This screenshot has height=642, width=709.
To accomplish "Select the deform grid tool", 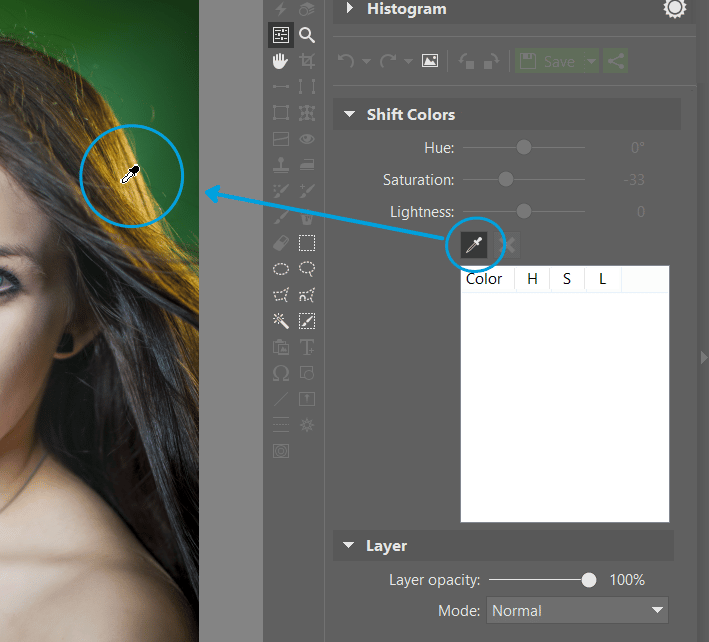I will click(x=307, y=113).
